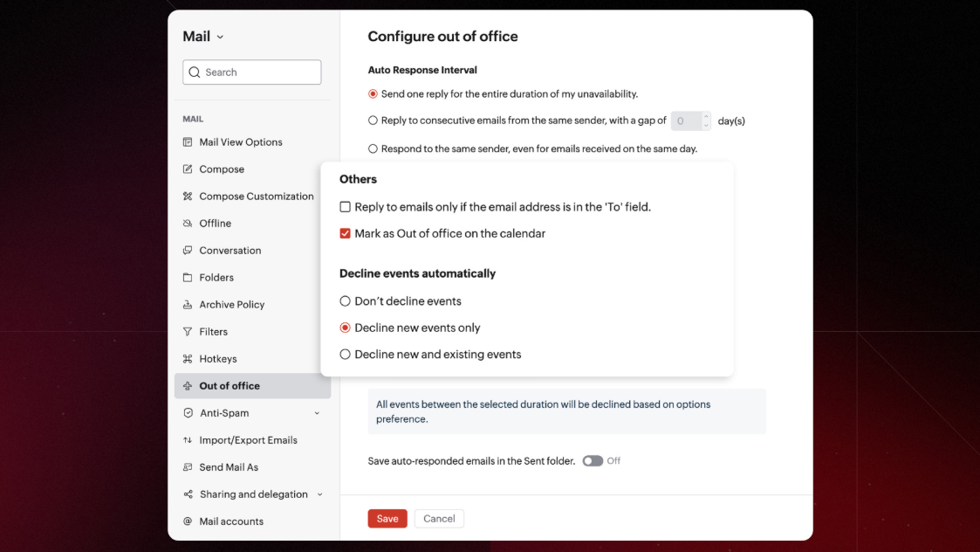Click the Compose Customization icon
This screenshot has width=980, height=552.
[188, 197]
